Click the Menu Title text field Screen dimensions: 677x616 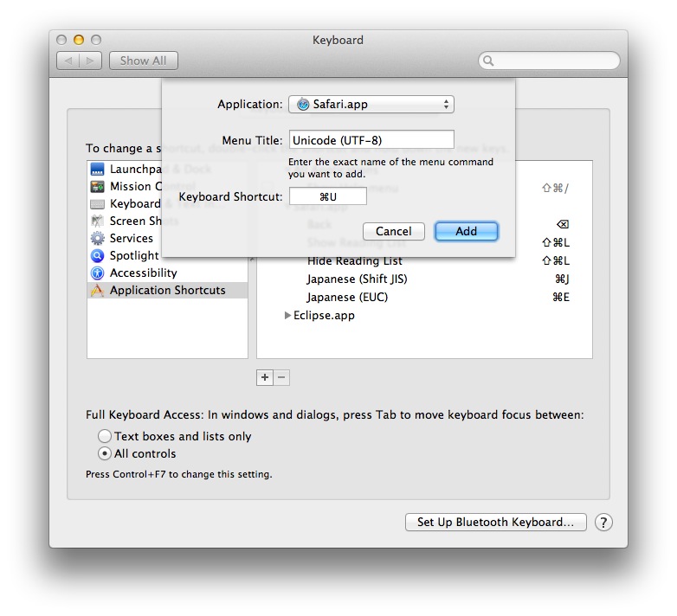pos(371,140)
